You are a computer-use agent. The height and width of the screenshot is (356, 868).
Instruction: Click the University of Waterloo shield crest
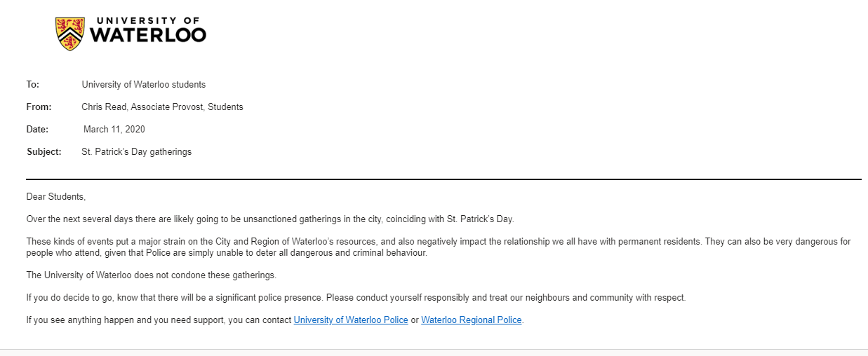pyautogui.click(x=70, y=34)
